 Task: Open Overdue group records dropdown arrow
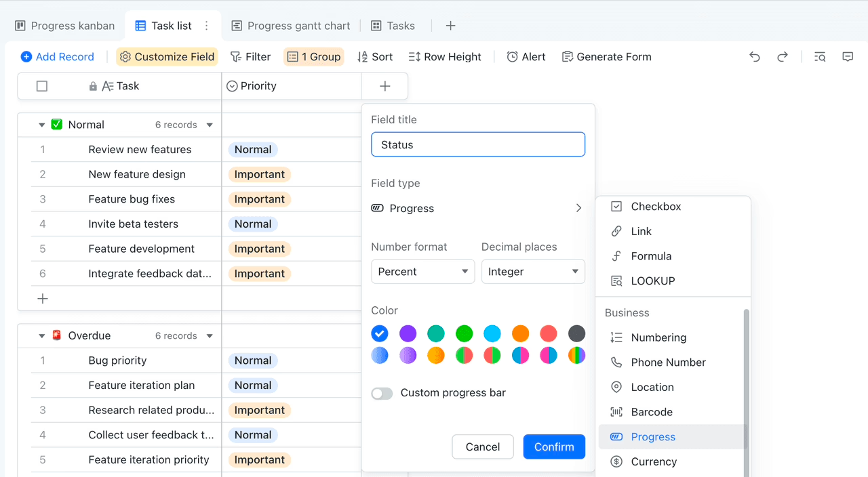tap(210, 336)
